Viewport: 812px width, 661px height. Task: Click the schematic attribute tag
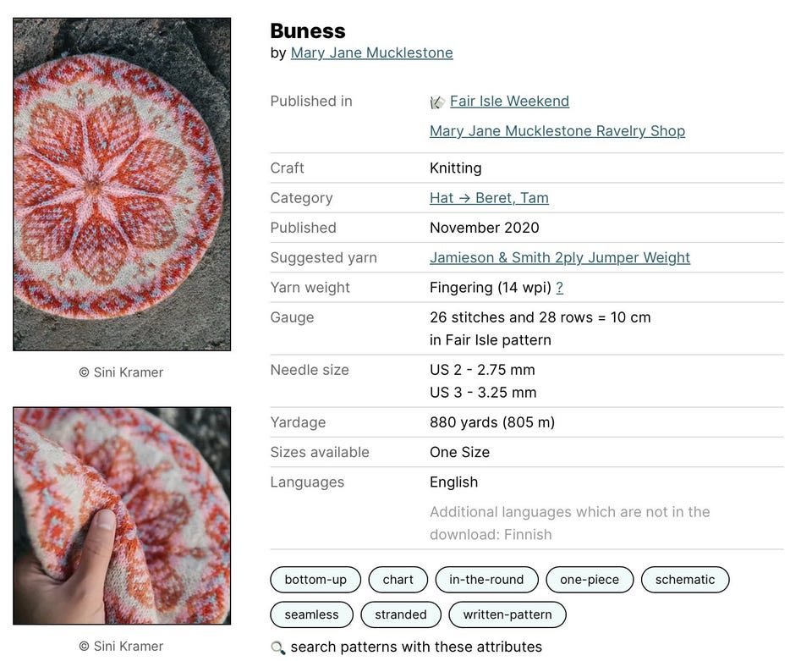[x=684, y=580]
